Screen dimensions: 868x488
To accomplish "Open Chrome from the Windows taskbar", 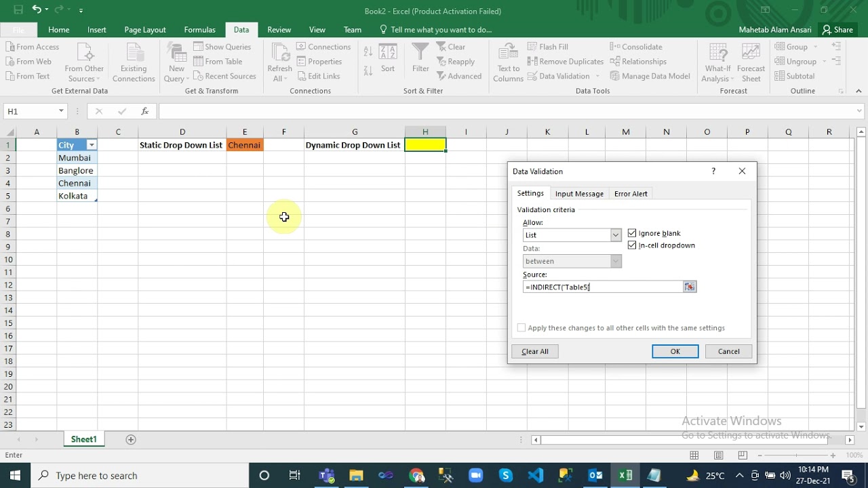I will [416, 475].
